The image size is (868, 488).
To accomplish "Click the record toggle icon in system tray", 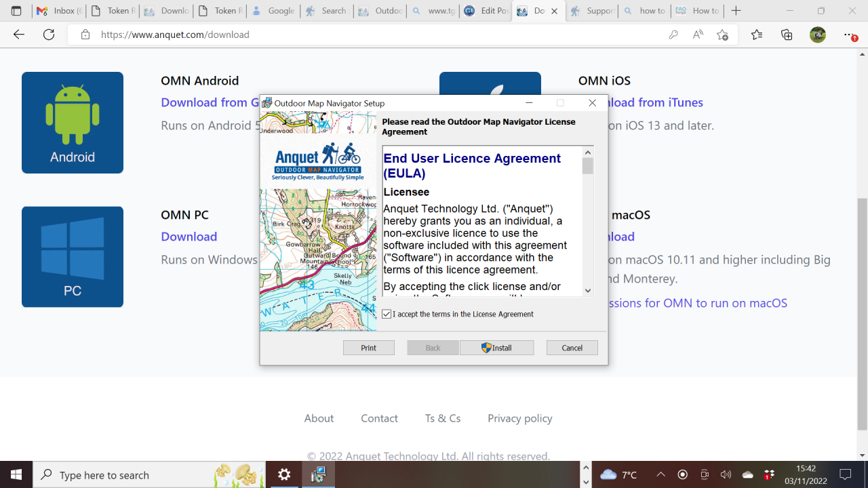I will click(684, 474).
